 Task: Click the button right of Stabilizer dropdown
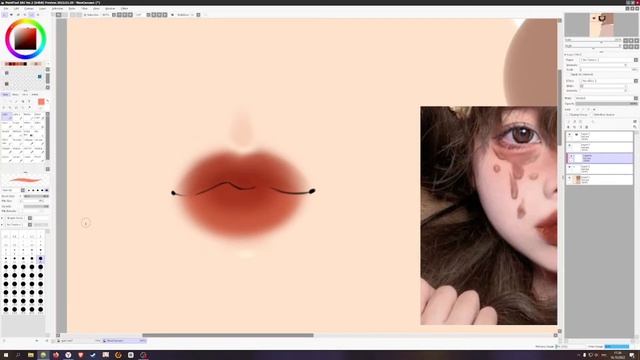(x=198, y=15)
